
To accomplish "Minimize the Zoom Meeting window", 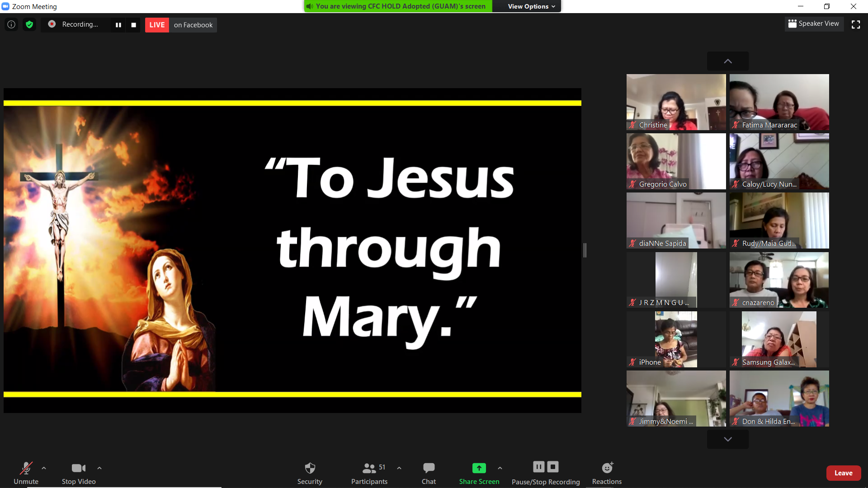I will (801, 6).
